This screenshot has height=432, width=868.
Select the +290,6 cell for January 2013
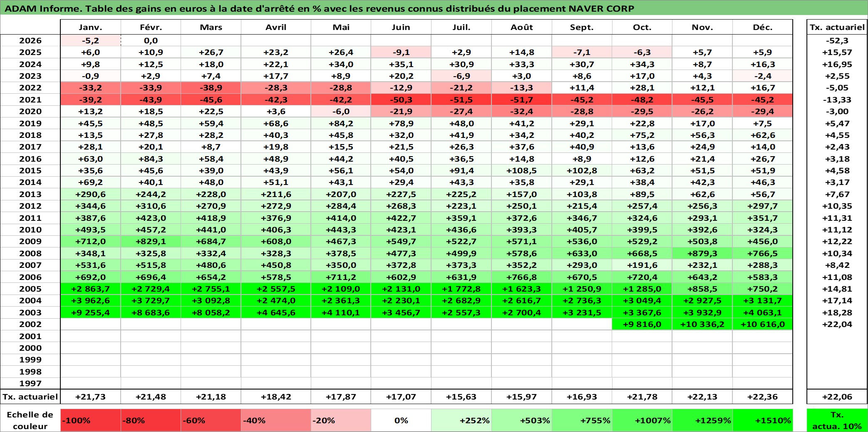tap(91, 194)
